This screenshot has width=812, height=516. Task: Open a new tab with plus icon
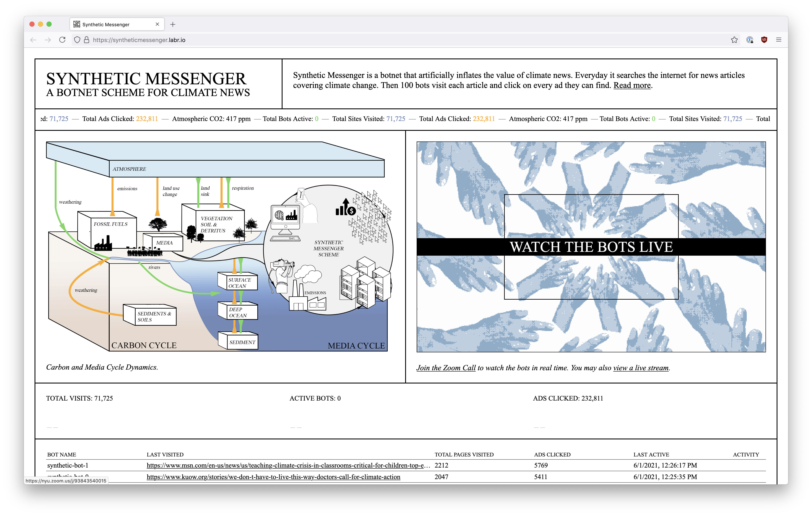pos(173,24)
